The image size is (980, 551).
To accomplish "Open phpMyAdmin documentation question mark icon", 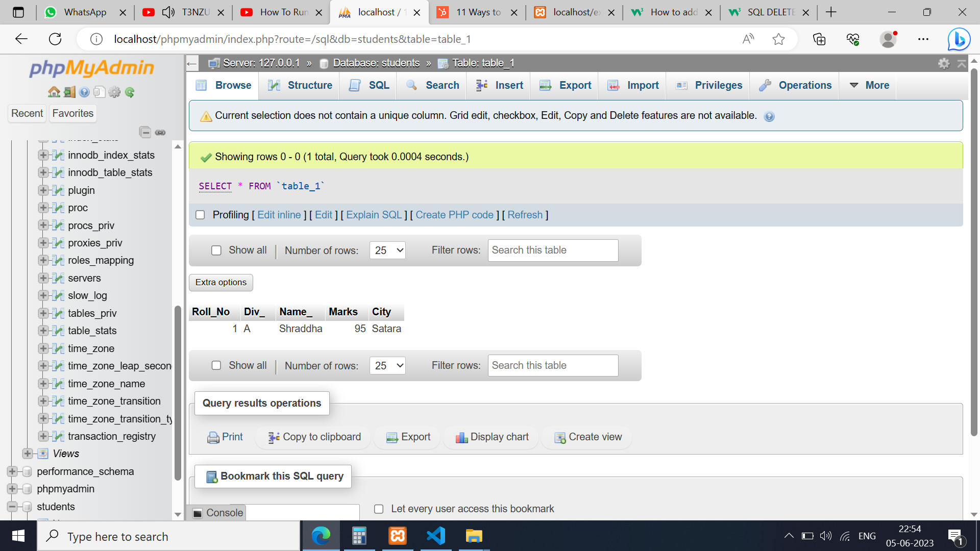I will pyautogui.click(x=84, y=92).
